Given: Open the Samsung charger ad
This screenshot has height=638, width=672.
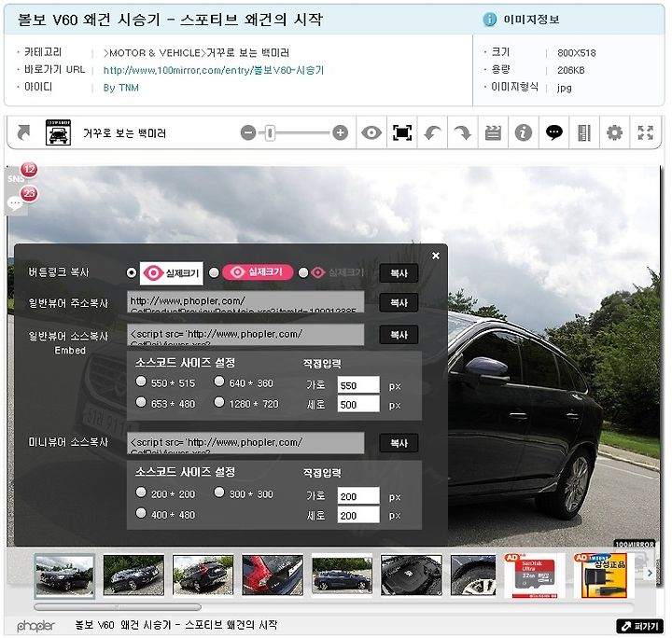Looking at the screenshot, I should click(x=604, y=576).
